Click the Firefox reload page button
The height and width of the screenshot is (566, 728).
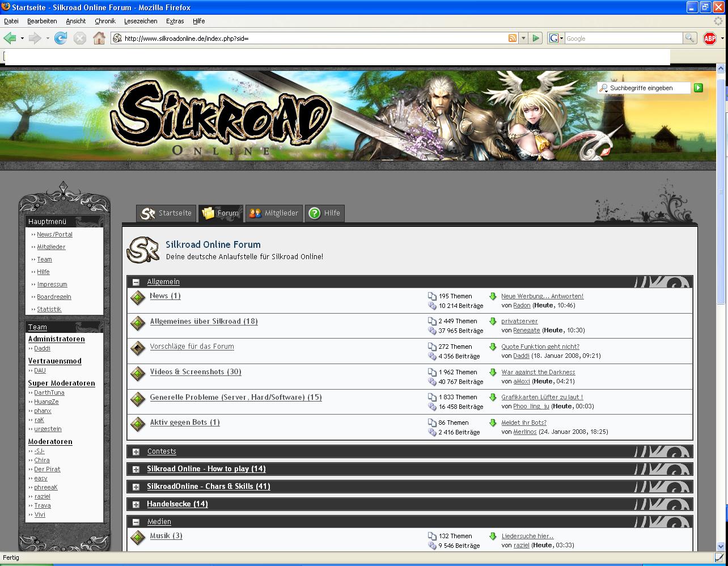tap(61, 38)
